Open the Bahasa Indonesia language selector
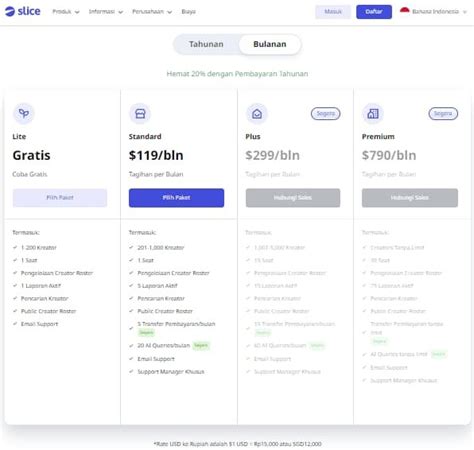The width and height of the screenshot is (474, 450). coord(433,12)
